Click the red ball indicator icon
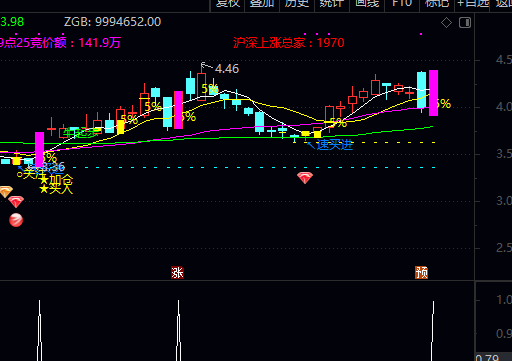Screen dimensions: 512x361 [x=16, y=220]
